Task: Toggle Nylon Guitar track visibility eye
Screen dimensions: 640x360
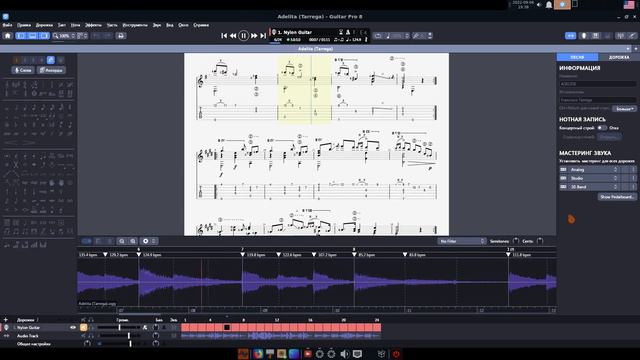Action: (73, 327)
